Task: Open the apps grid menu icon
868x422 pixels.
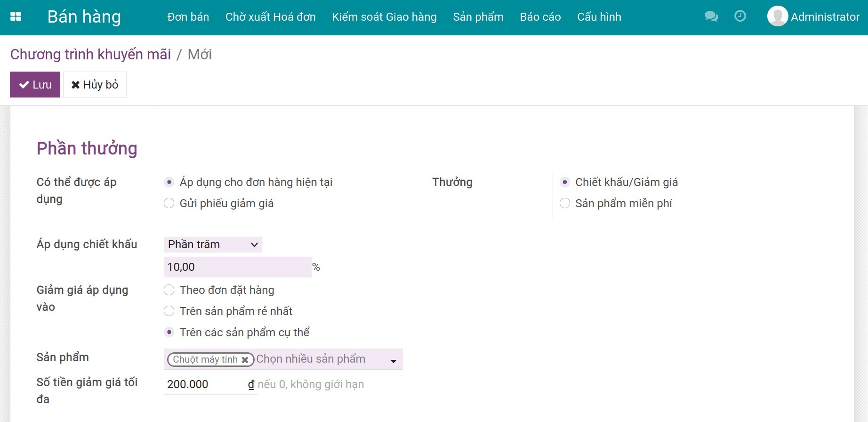Action: (16, 17)
